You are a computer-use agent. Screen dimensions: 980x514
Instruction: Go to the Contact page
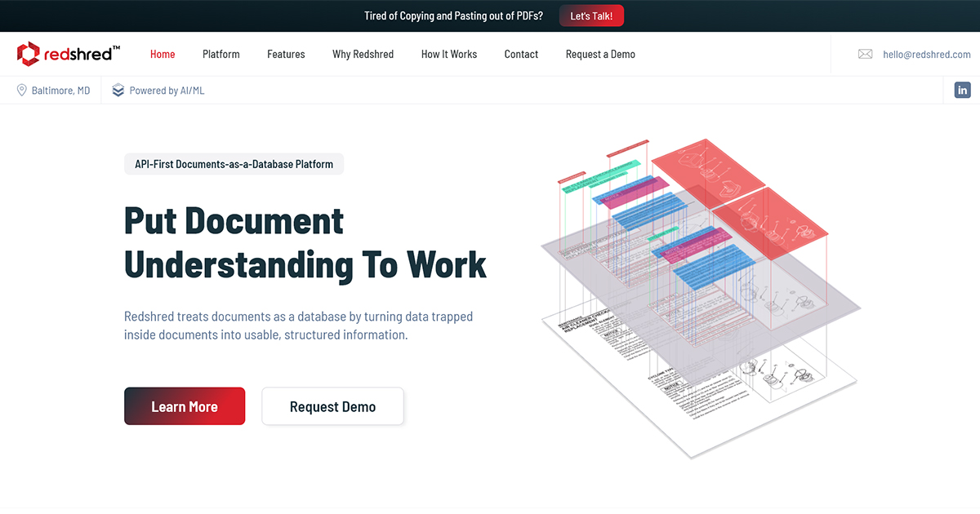coord(521,54)
